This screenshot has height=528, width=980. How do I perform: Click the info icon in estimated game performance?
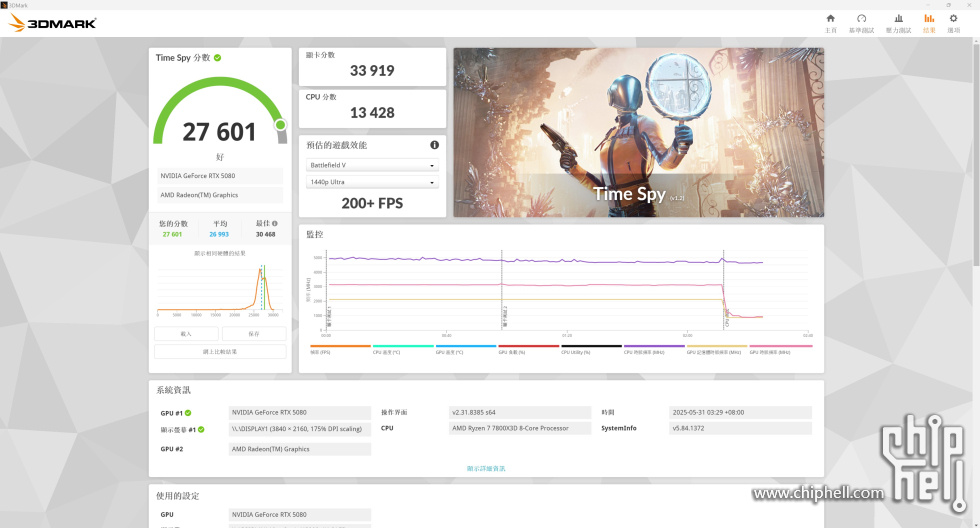434,145
